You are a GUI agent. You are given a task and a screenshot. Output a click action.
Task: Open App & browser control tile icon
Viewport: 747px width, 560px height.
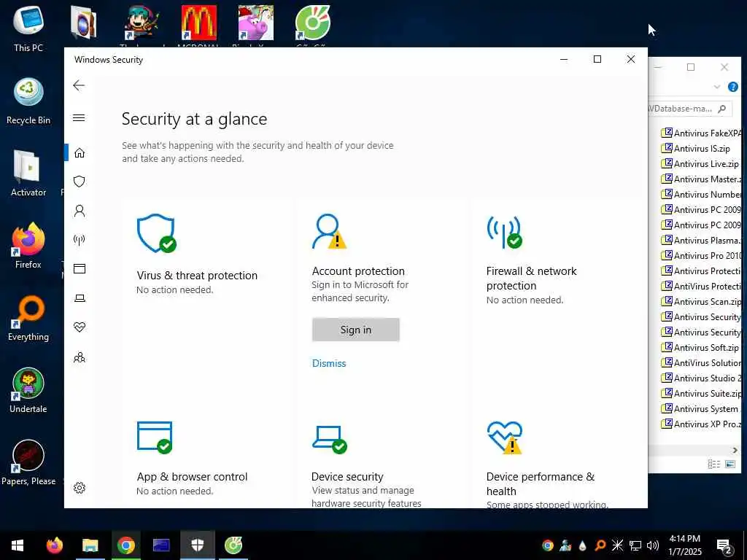point(155,437)
